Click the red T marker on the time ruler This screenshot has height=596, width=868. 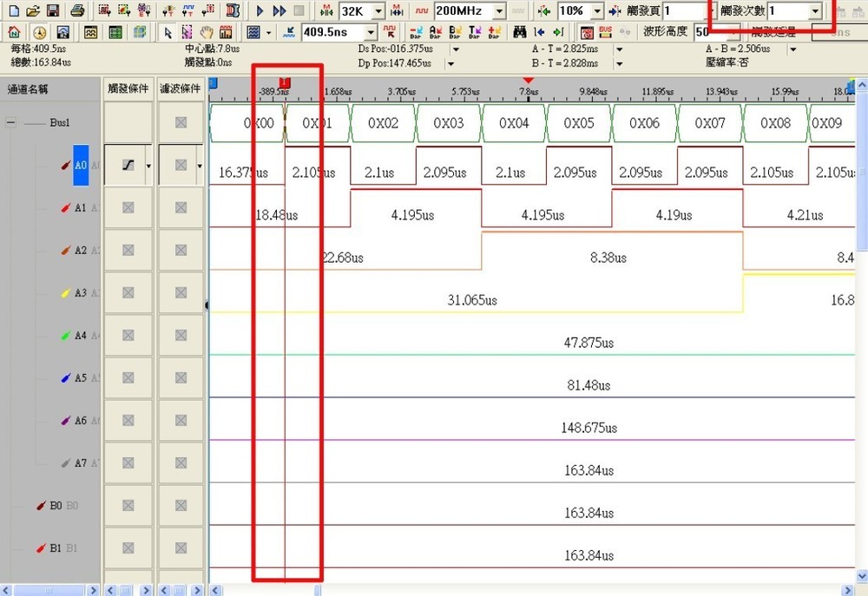click(285, 83)
